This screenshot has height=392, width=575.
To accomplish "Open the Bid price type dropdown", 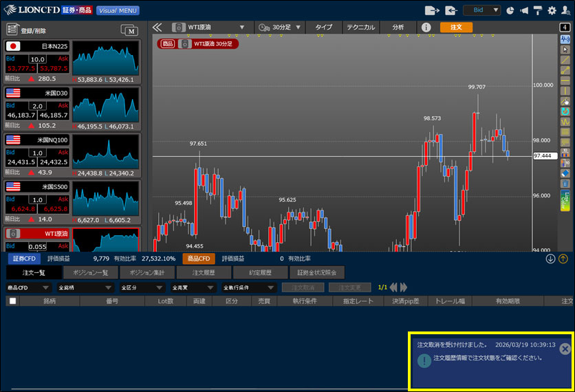I will tap(481, 10).
